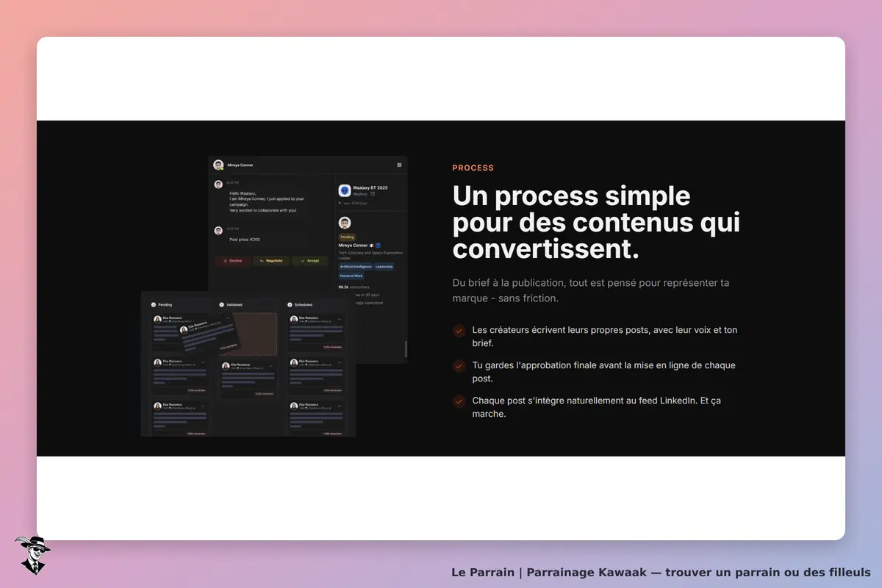Open the external link icon beside Waalaxy
Viewport: 882px width, 588px height.
click(373, 194)
